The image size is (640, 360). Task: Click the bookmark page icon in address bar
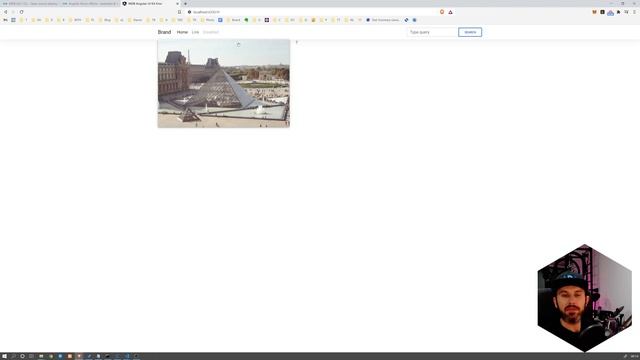coord(180,12)
